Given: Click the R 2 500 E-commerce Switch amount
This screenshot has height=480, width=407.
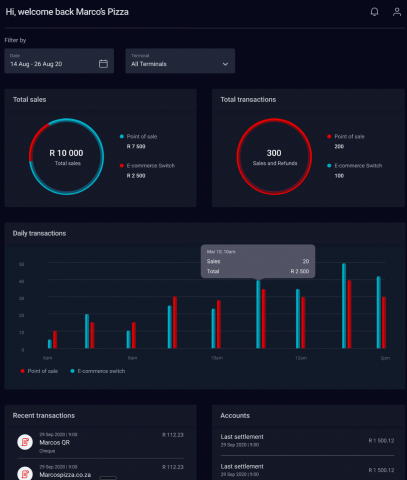Looking at the screenshot, I should tap(136, 176).
